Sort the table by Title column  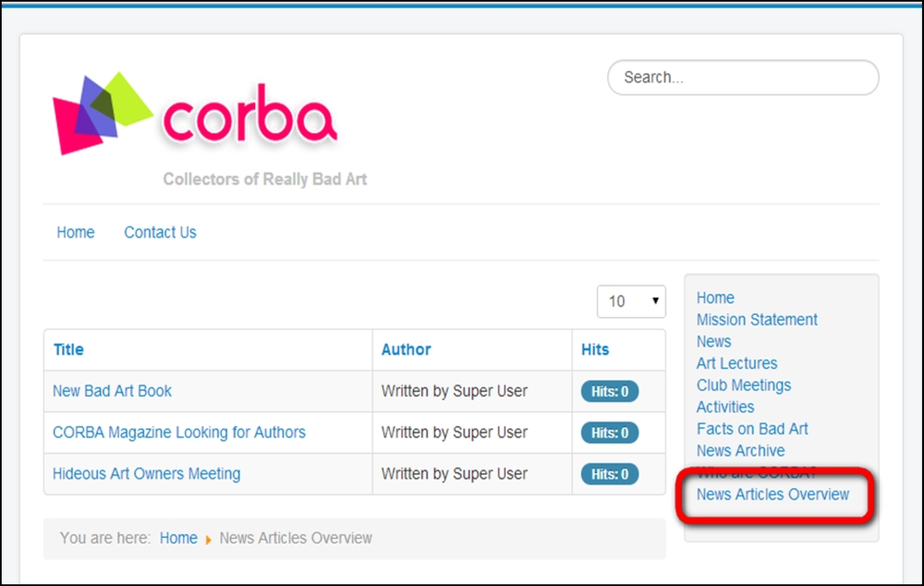point(68,349)
